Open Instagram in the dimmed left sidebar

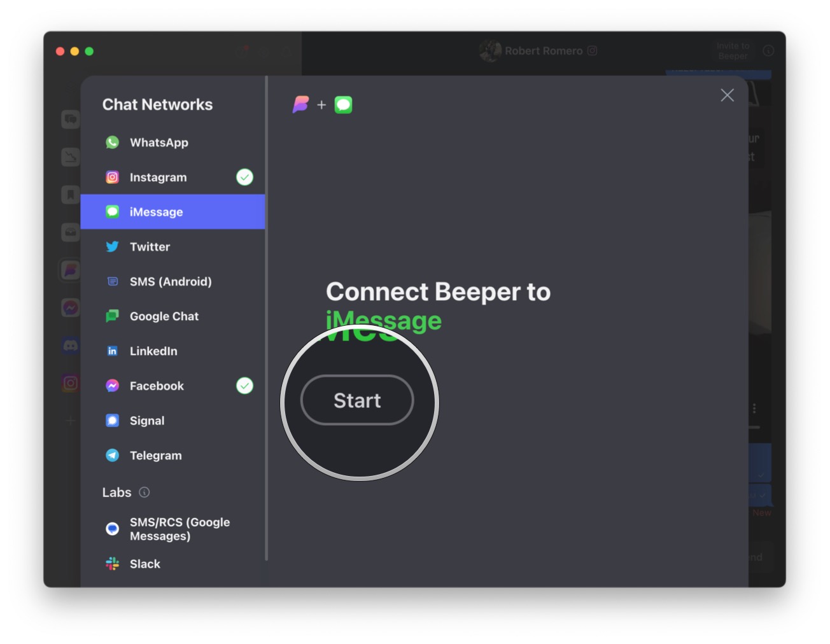point(71,383)
